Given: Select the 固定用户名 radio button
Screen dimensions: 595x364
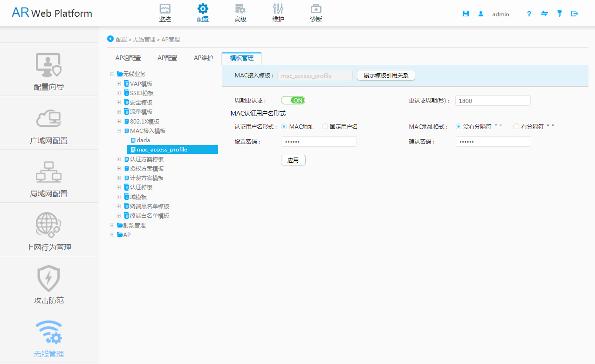Looking at the screenshot, I should point(325,126).
